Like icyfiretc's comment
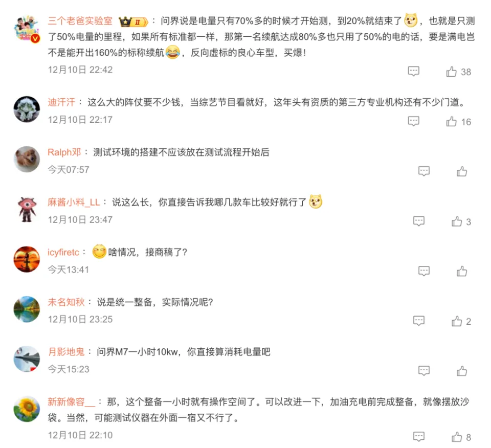The width and height of the screenshot is (491, 448). pyautogui.click(x=461, y=271)
